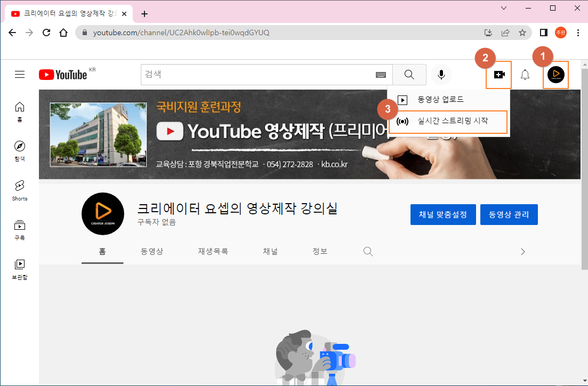
Task: Click the 채널 맞춤설정 button
Action: pyautogui.click(x=443, y=214)
